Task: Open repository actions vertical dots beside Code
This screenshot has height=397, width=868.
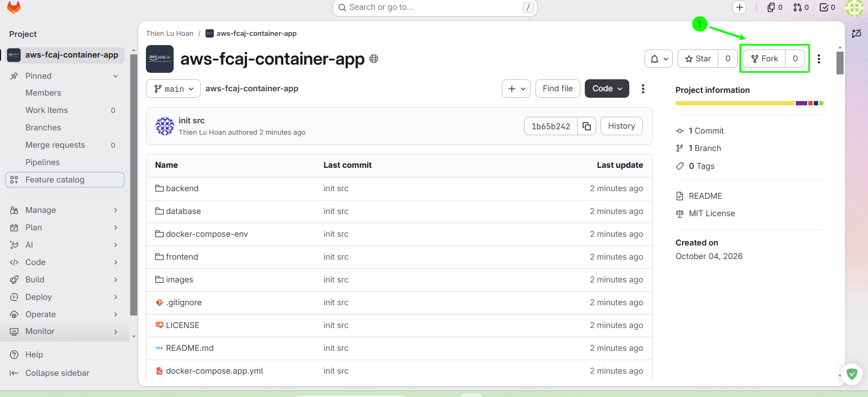Action: tap(643, 89)
